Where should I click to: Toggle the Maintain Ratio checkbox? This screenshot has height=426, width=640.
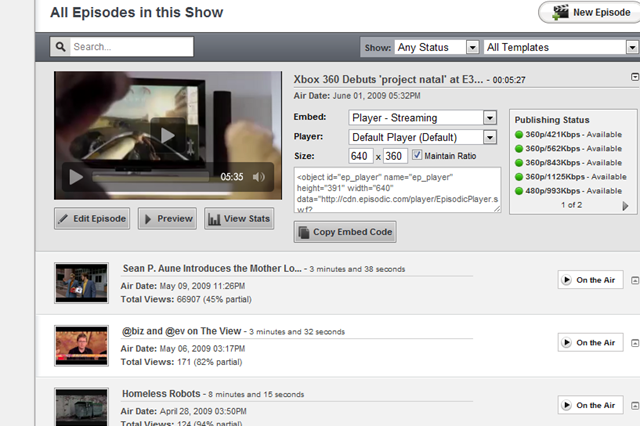(x=417, y=155)
